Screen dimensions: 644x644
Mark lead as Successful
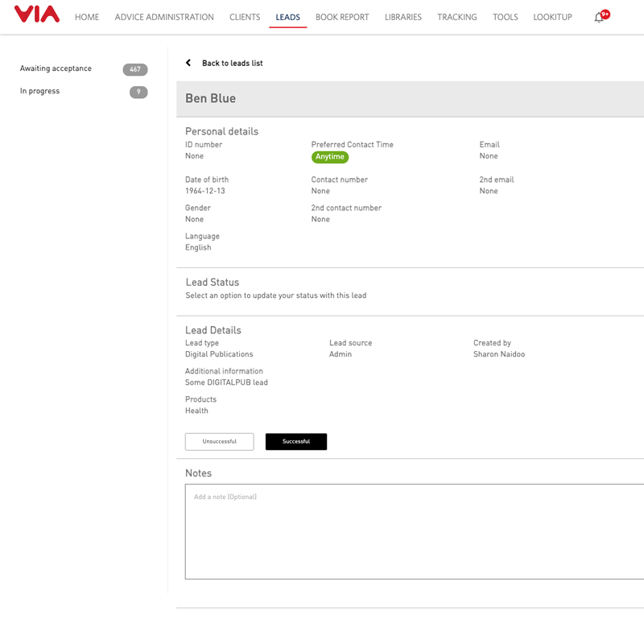tap(296, 441)
